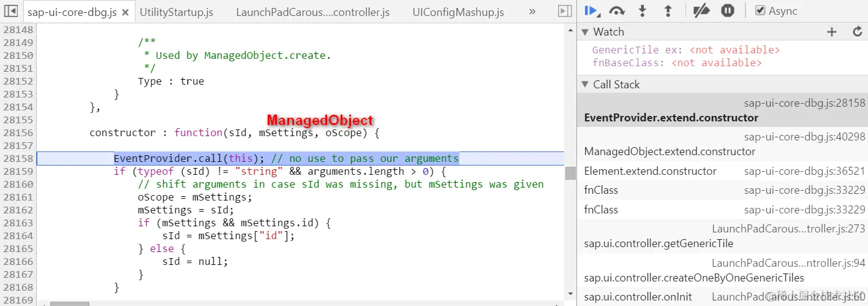The width and height of the screenshot is (868, 306).
Task: Select watch expression 'GenericTile ex'
Action: pyautogui.click(x=686, y=50)
